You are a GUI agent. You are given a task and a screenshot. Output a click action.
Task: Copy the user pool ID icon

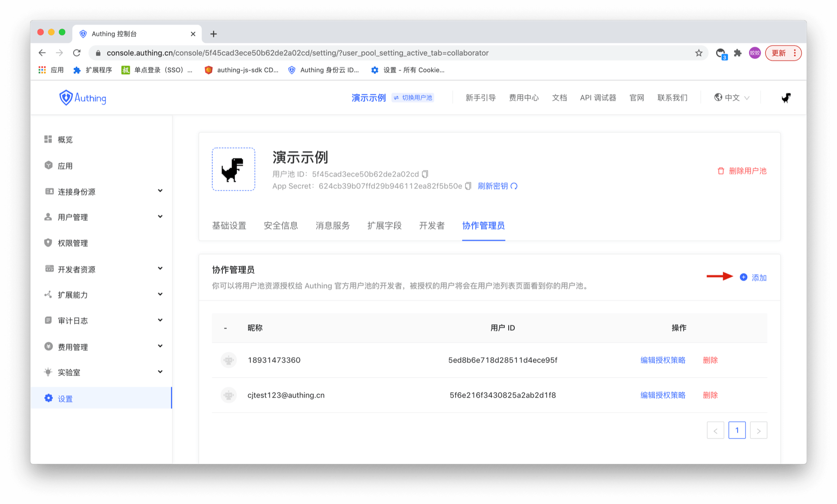pyautogui.click(x=425, y=174)
